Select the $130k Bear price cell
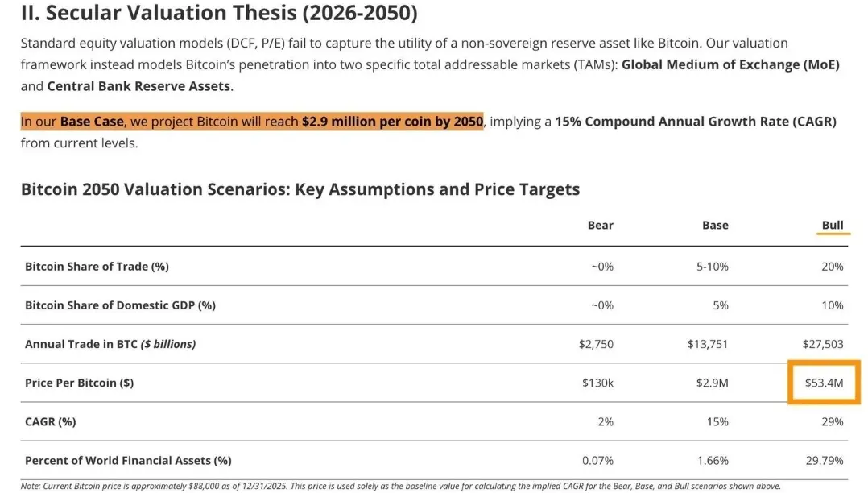 tap(597, 383)
